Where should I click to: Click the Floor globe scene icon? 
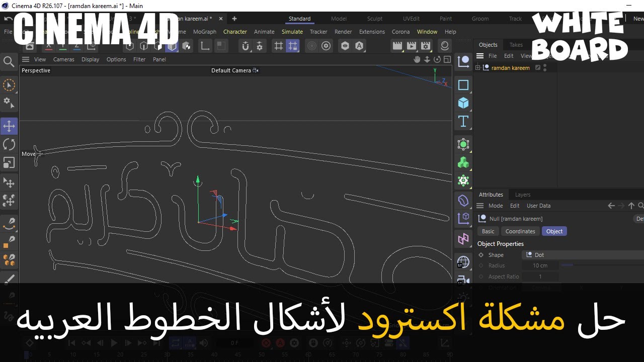point(463,261)
